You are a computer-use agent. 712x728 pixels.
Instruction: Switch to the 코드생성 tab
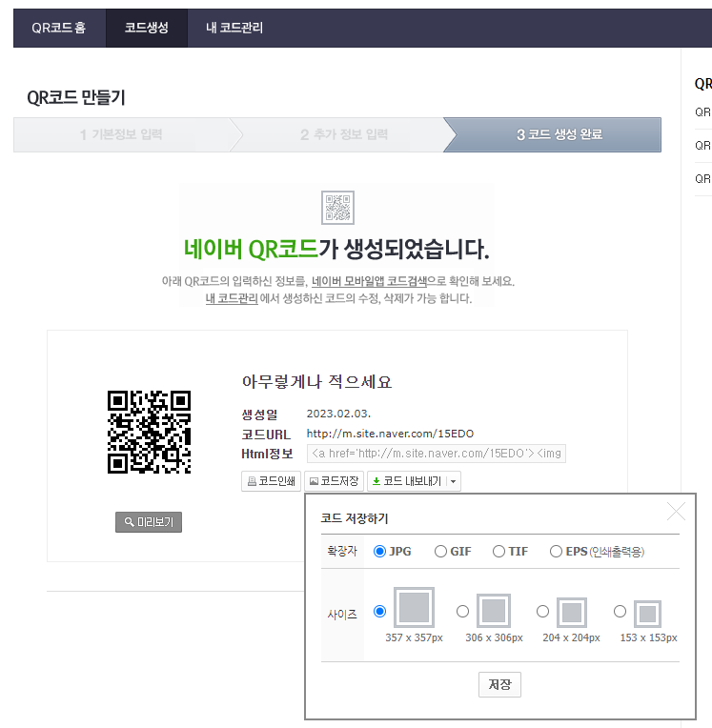point(147,28)
